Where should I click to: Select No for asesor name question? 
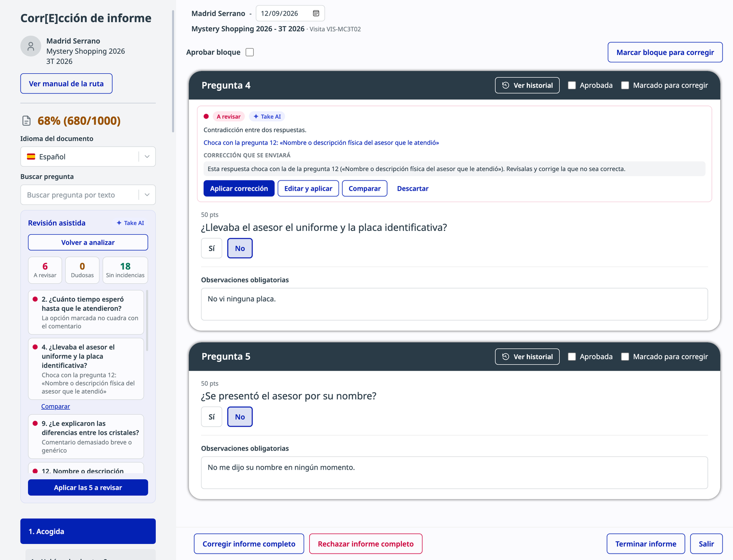tap(240, 417)
